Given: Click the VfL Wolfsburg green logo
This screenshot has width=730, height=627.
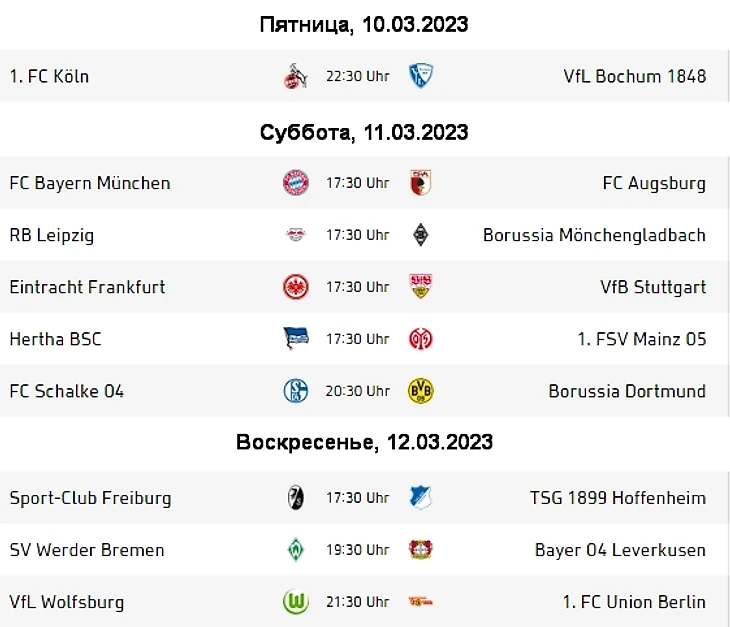Looking at the screenshot, I should (296, 602).
